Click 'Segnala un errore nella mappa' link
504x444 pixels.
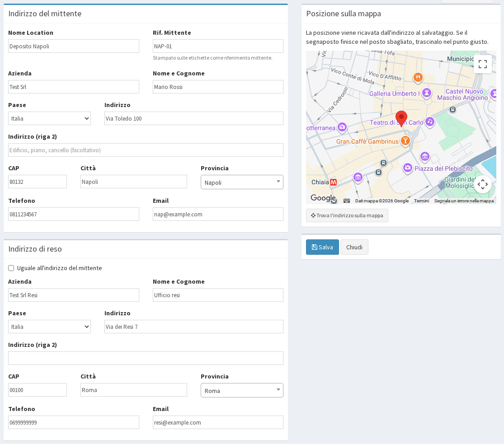(464, 201)
